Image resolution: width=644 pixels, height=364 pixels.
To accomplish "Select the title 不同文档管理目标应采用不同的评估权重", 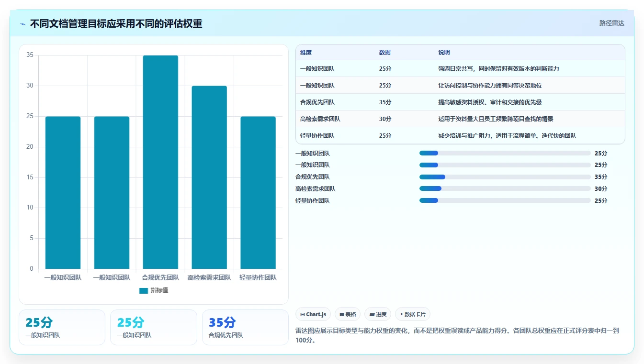I will pos(116,23).
